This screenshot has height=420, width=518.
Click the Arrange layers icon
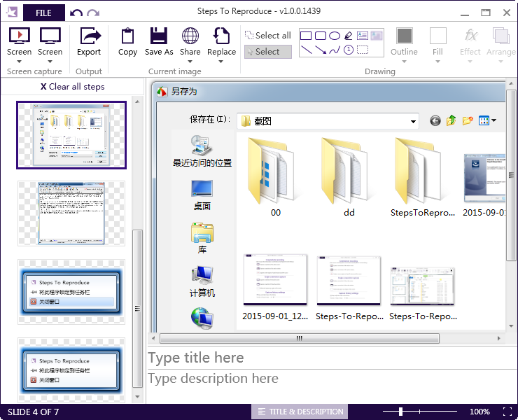(500, 36)
